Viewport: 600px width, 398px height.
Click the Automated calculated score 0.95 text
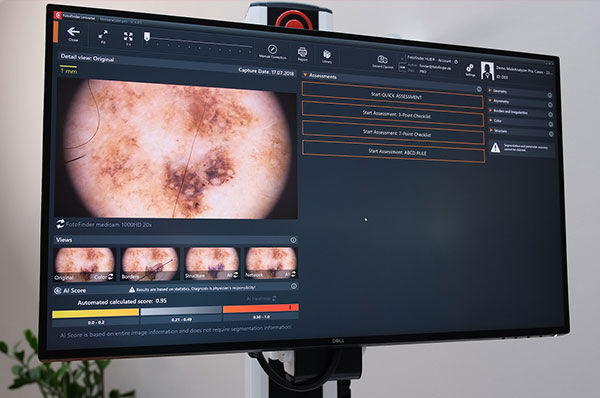pos(122,302)
